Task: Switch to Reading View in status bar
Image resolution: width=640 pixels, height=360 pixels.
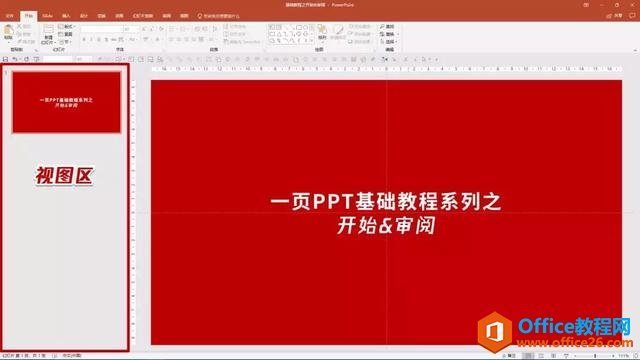Action: 553,356
